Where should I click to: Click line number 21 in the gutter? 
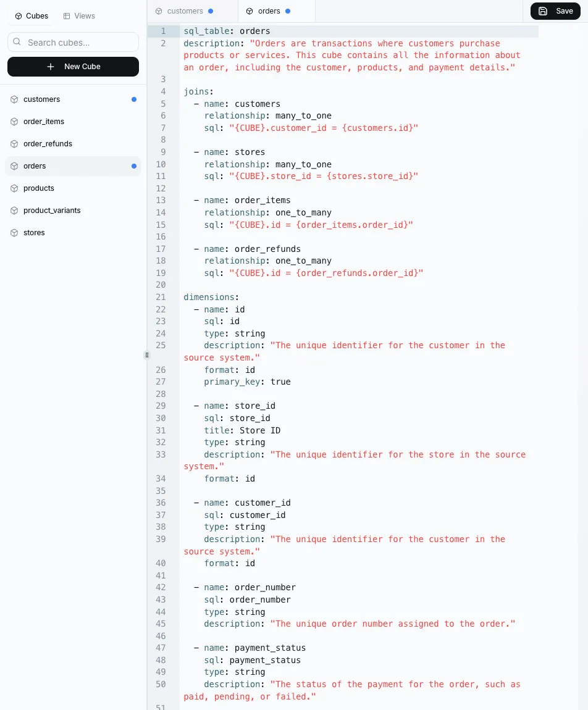(161, 297)
